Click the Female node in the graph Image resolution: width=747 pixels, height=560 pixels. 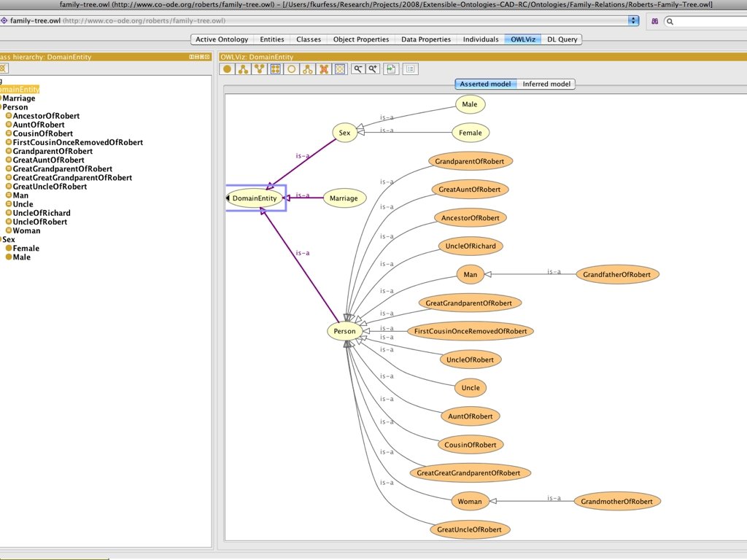(471, 133)
